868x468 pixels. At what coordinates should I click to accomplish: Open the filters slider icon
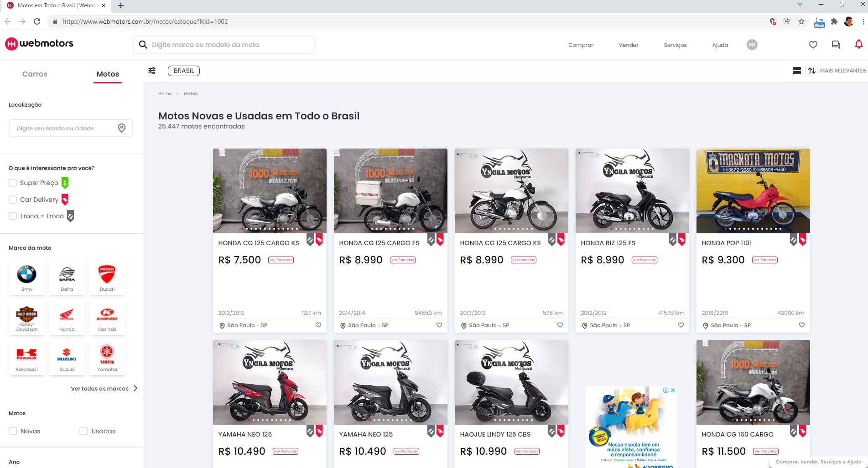152,71
